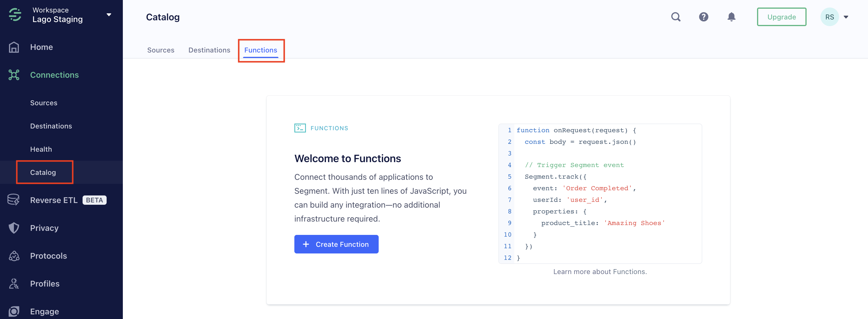
Task: Click the Create Function button
Action: [336, 244]
